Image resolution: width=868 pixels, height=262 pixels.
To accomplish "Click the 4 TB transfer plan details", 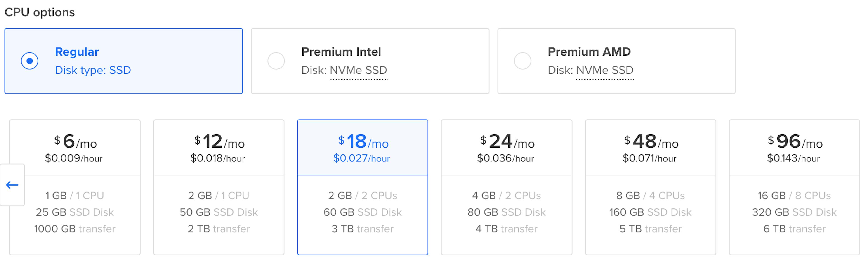I will coord(506,229).
